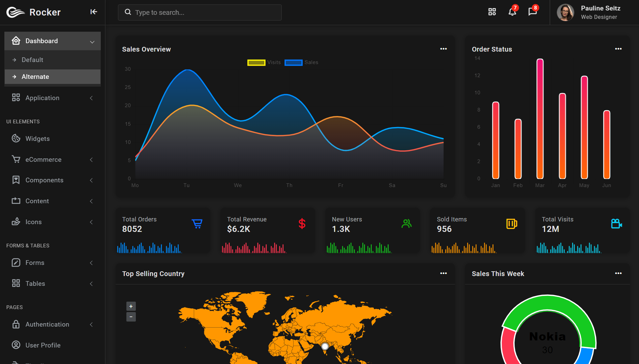Toggle the Visits series in chart legend
This screenshot has height=364, width=639.
pos(264,62)
